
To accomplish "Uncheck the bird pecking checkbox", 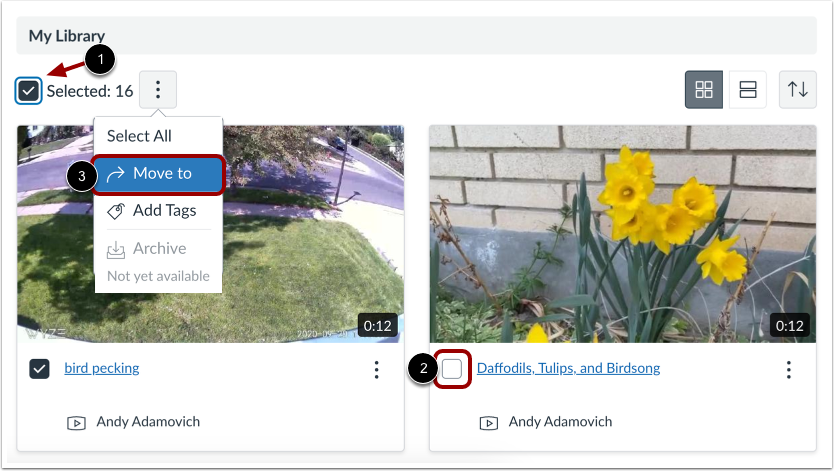I will tap(39, 368).
